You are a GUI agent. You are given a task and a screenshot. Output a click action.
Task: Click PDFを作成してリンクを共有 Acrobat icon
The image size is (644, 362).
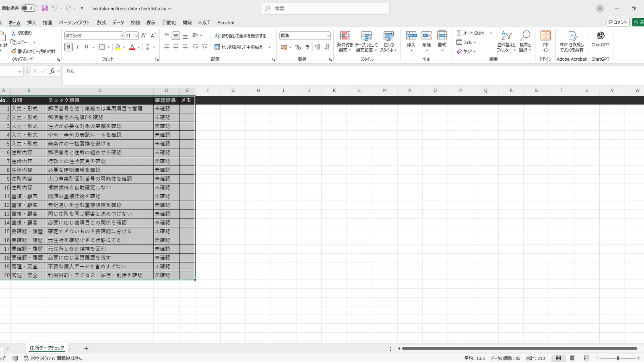point(572,41)
